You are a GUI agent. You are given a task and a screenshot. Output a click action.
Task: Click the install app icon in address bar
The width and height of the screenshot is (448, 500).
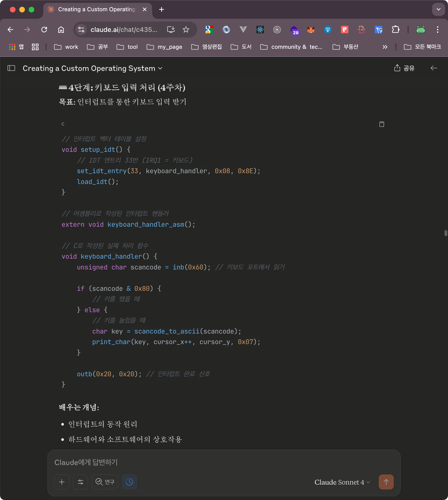[171, 30]
